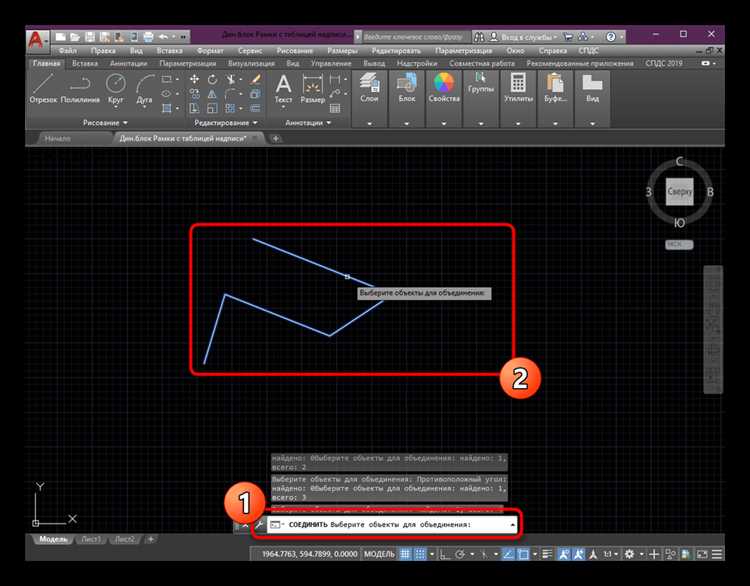
Task: Click the Сверху face of the ViewCube
Action: (679, 191)
